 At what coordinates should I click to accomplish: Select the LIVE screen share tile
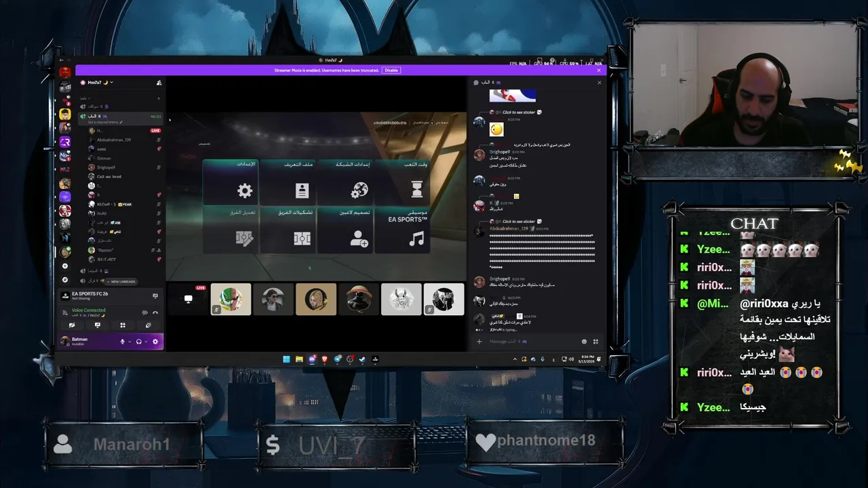[189, 299]
